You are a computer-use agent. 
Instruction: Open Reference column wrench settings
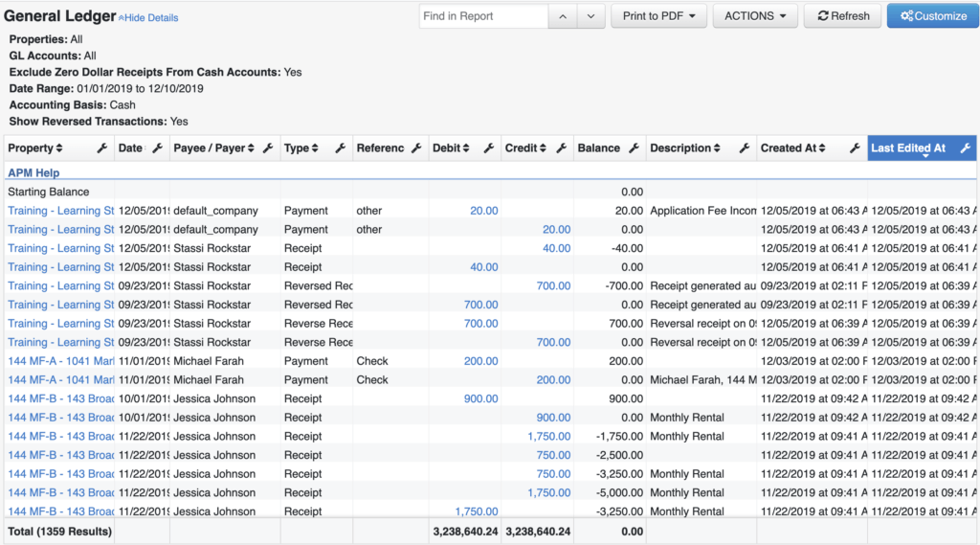417,148
